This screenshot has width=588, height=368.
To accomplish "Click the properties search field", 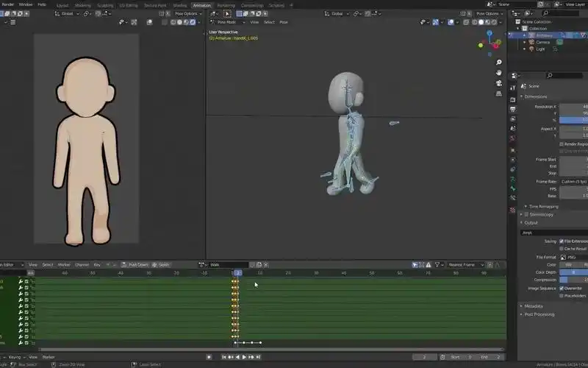I will (566, 76).
